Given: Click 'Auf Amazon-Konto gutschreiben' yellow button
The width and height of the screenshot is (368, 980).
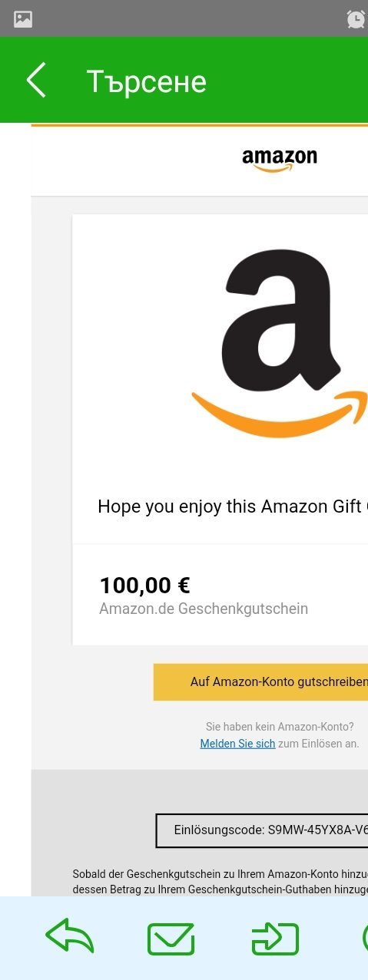Looking at the screenshot, I should click(260, 682).
